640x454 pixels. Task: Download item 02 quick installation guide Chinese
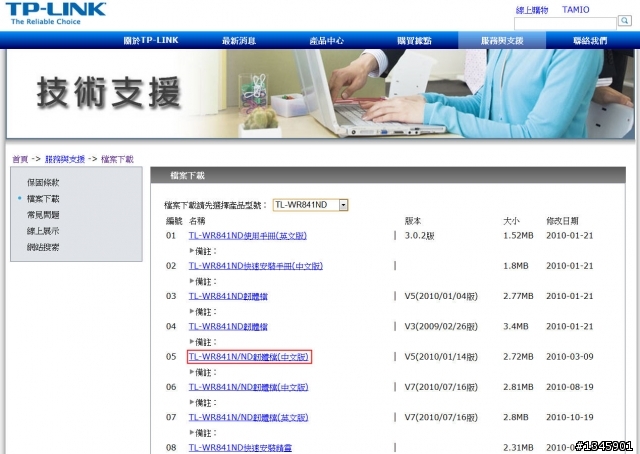256,266
